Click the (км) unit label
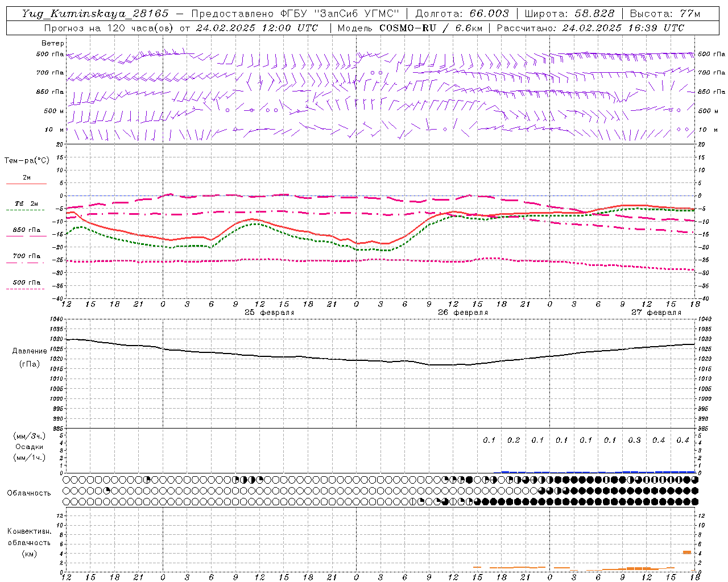Viewport: 728px width, 582px height. point(29,553)
